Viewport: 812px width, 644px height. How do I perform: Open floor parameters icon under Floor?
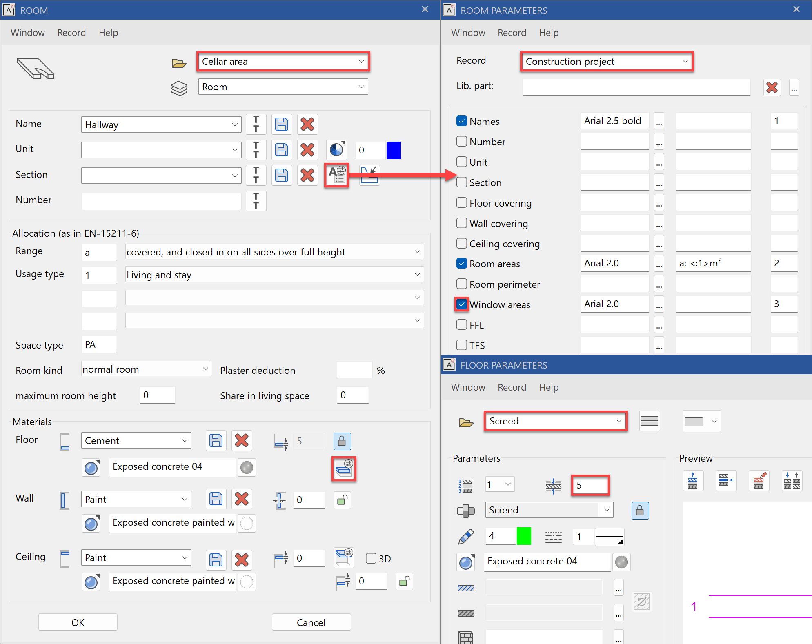click(x=343, y=469)
